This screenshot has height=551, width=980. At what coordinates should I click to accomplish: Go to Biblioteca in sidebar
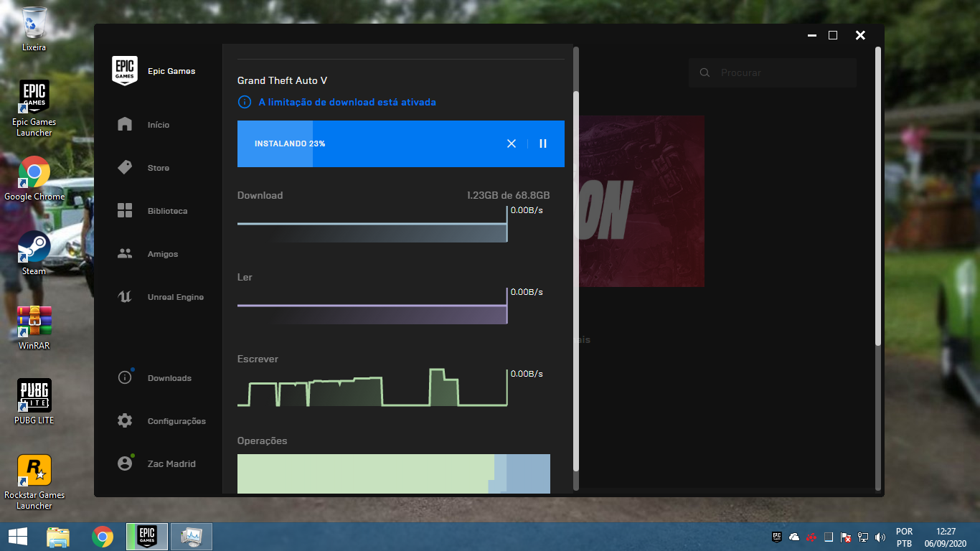167,211
